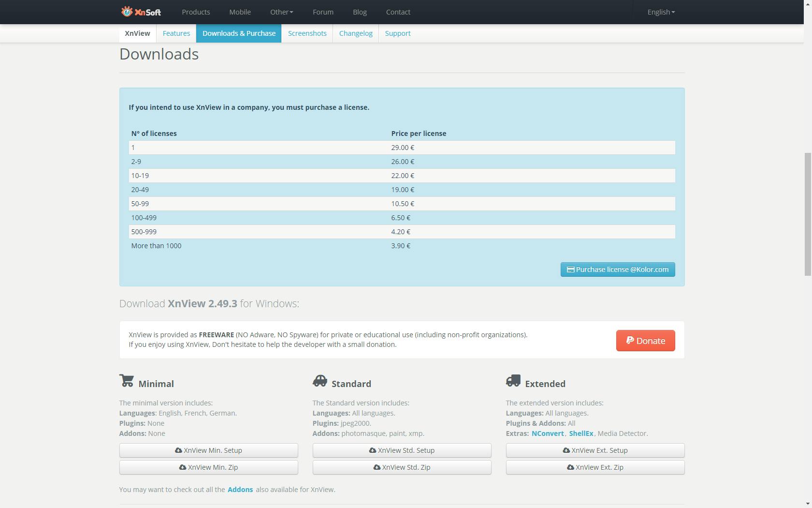Image resolution: width=812 pixels, height=508 pixels.
Task: Click the 10-19 licenses cell
Action: pos(259,176)
